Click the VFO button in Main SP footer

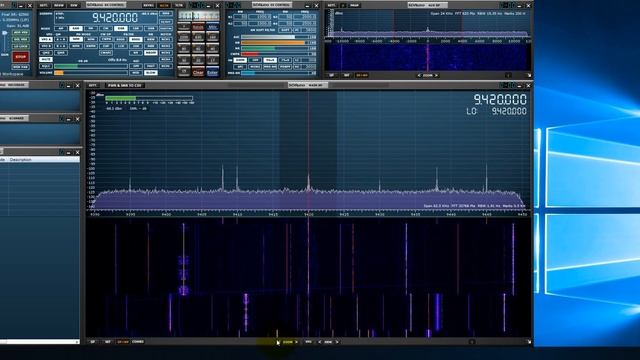click(309, 342)
